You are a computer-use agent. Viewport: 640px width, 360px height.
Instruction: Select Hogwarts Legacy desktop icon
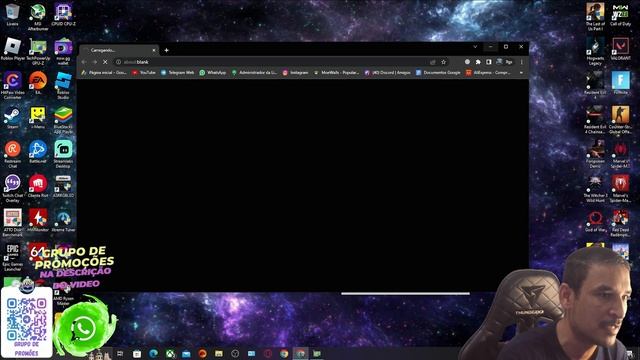tap(595, 52)
